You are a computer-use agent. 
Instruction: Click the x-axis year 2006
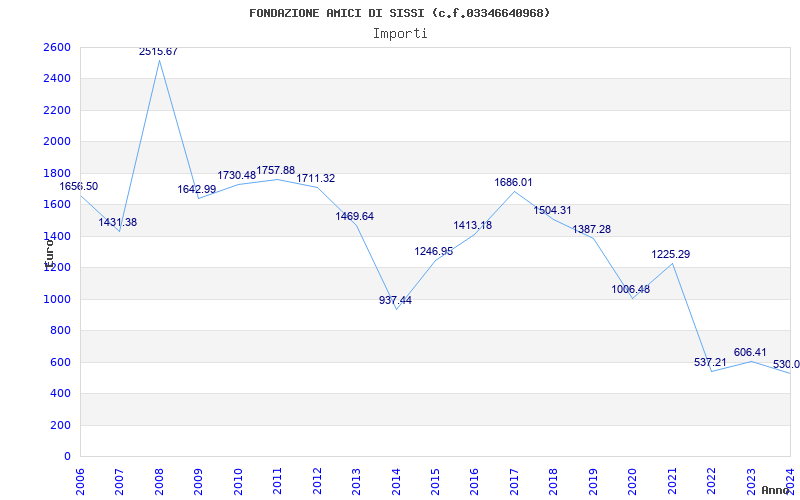[81, 482]
